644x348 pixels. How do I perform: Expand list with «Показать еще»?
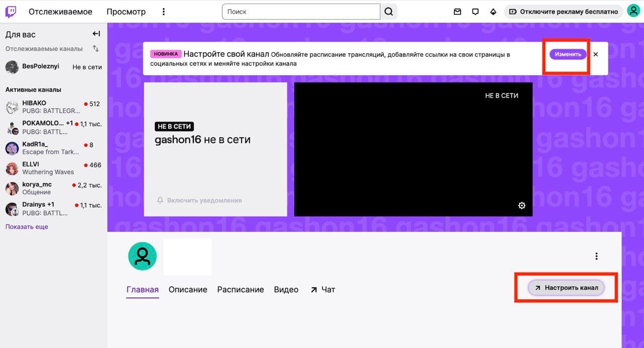[x=27, y=227]
